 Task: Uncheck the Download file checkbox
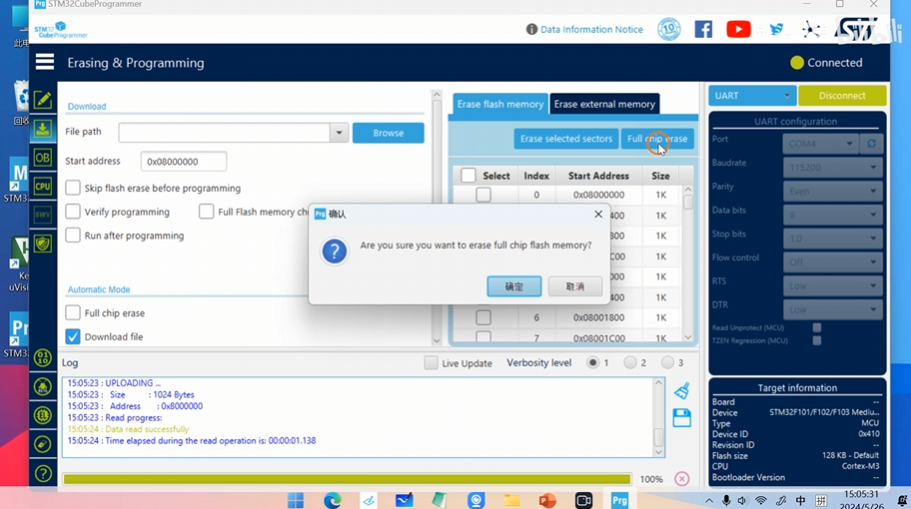coord(73,336)
